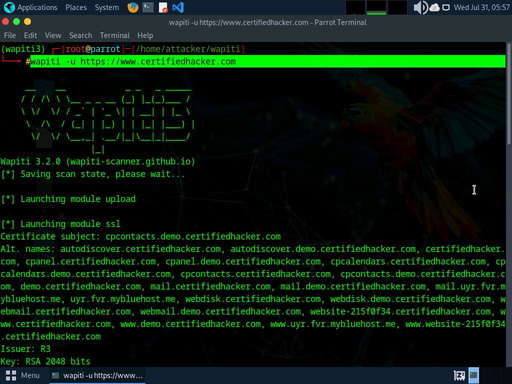The image size is (512, 384).
Task: Open the System menu
Action: point(107,7)
